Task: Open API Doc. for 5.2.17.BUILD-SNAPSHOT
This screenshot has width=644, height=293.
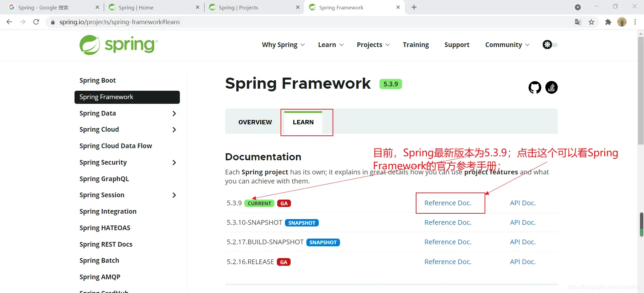Action: pyautogui.click(x=523, y=242)
